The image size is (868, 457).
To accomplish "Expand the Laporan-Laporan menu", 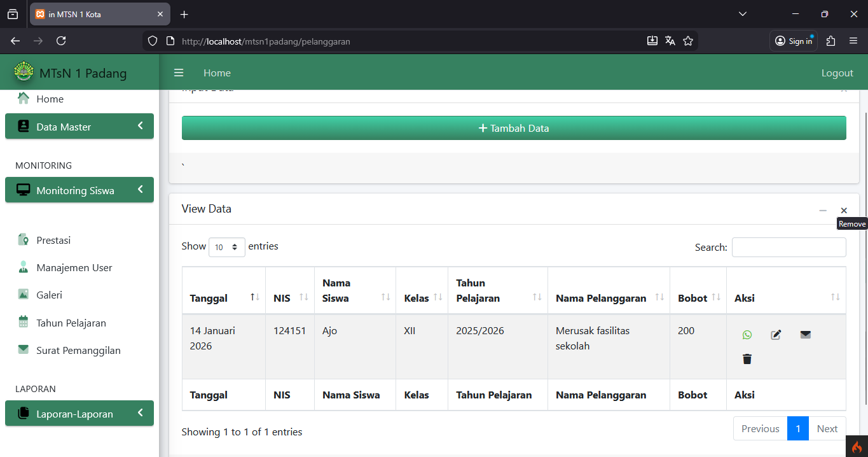I will tap(79, 414).
